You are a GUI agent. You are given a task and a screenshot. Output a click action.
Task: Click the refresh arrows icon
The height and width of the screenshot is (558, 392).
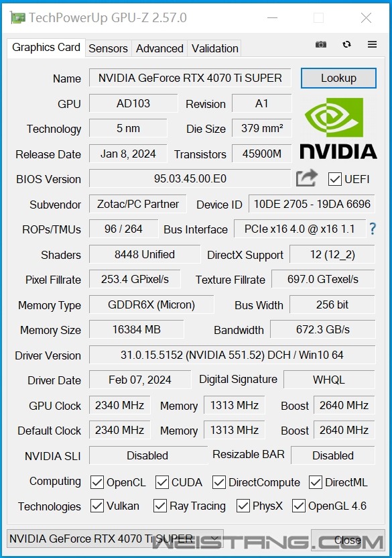pyautogui.click(x=346, y=44)
